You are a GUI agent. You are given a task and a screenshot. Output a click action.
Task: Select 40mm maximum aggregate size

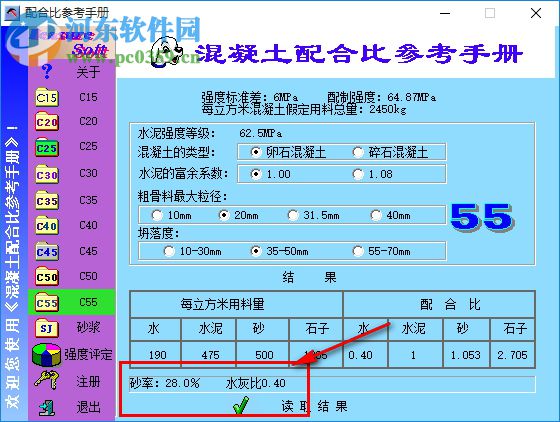376,215
